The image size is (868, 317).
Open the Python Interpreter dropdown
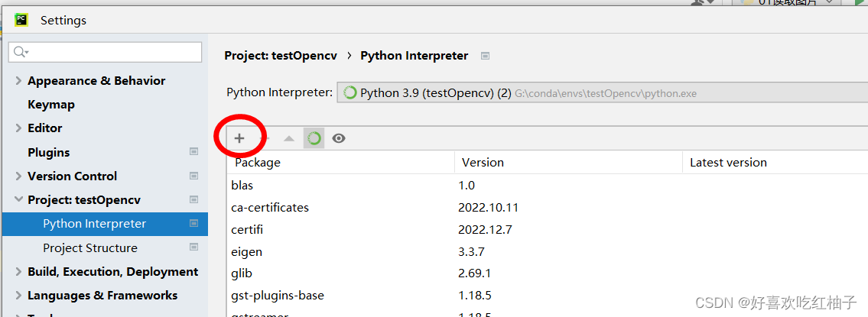coord(602,93)
